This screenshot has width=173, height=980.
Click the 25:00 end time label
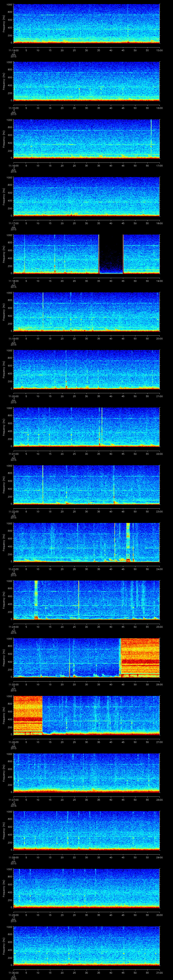click(x=159, y=627)
